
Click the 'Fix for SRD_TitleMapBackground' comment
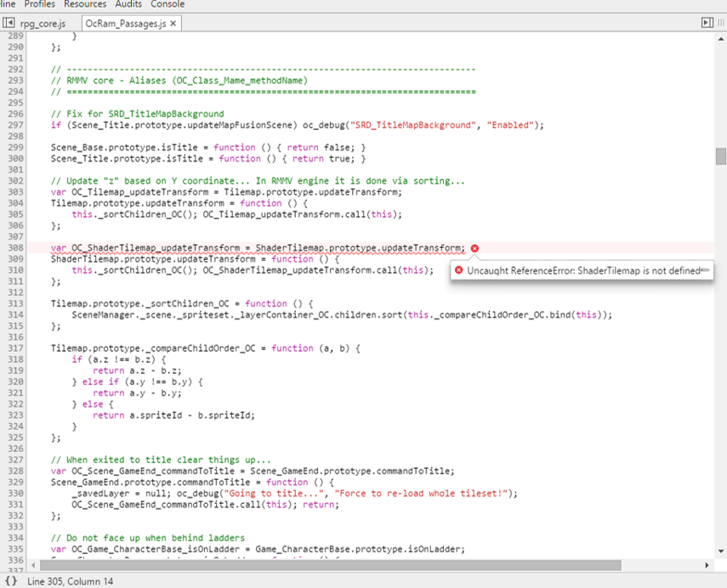click(138, 114)
